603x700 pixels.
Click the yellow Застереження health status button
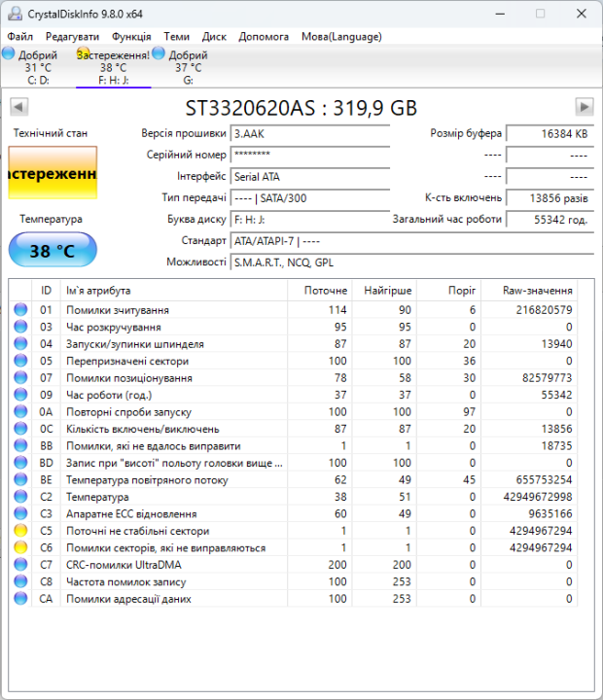53,172
